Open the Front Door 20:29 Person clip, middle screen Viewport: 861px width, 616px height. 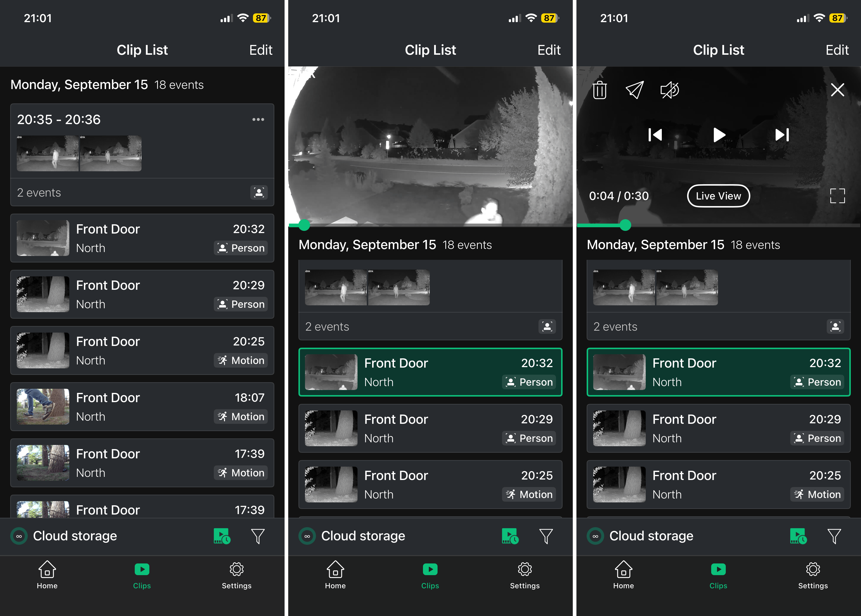[x=430, y=428]
